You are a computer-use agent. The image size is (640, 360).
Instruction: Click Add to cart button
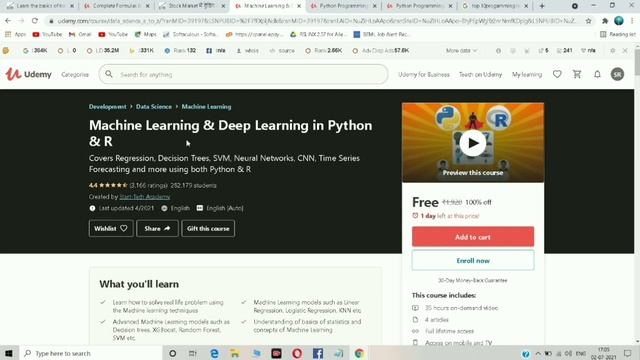point(473,237)
